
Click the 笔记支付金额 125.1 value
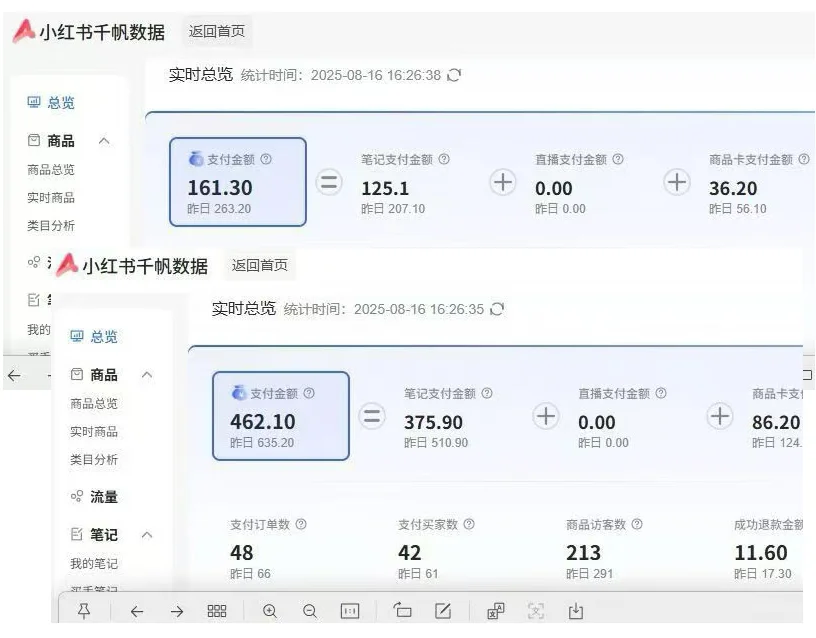(x=385, y=188)
